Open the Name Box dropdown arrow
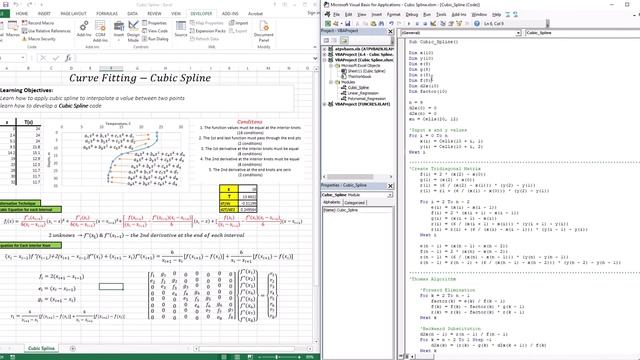 [x=22, y=58]
